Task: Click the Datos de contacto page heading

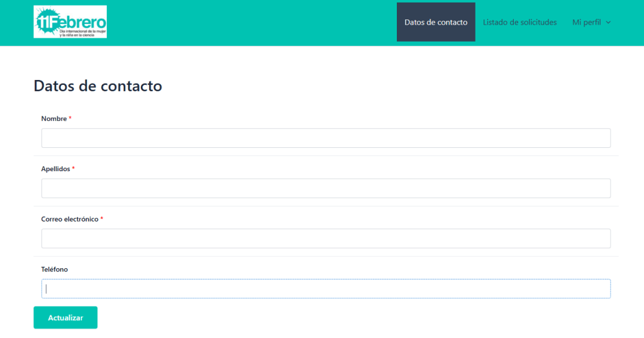Action: [x=97, y=86]
